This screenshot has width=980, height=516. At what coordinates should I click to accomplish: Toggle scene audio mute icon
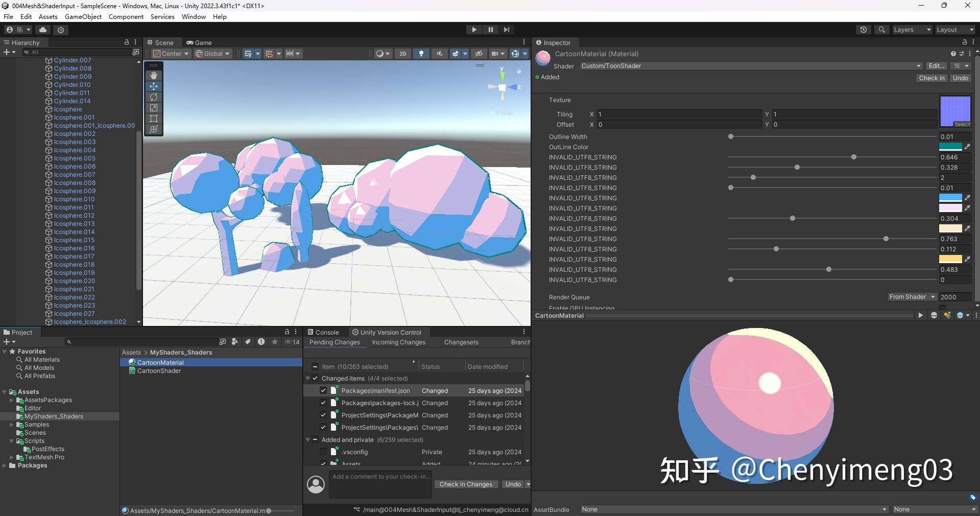pos(440,54)
